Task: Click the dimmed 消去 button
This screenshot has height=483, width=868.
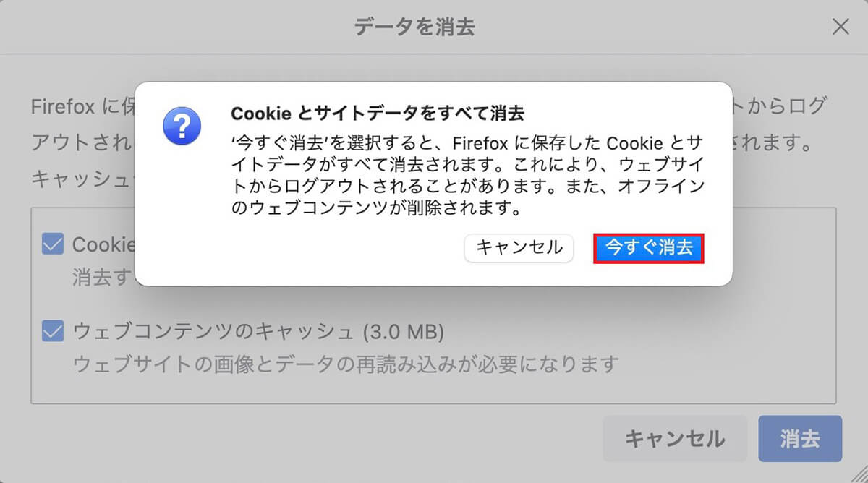Action: click(x=800, y=438)
